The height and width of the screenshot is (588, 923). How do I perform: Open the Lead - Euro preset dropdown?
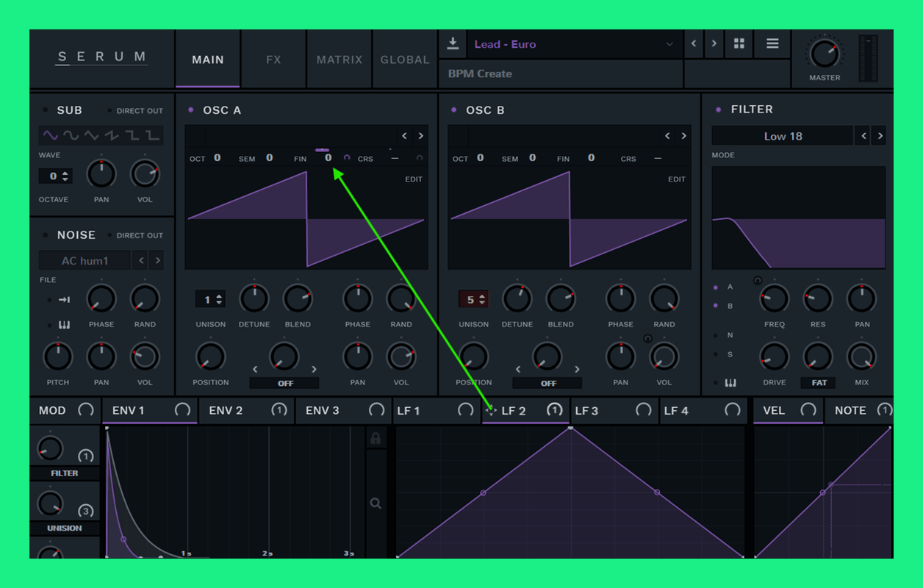click(572, 44)
